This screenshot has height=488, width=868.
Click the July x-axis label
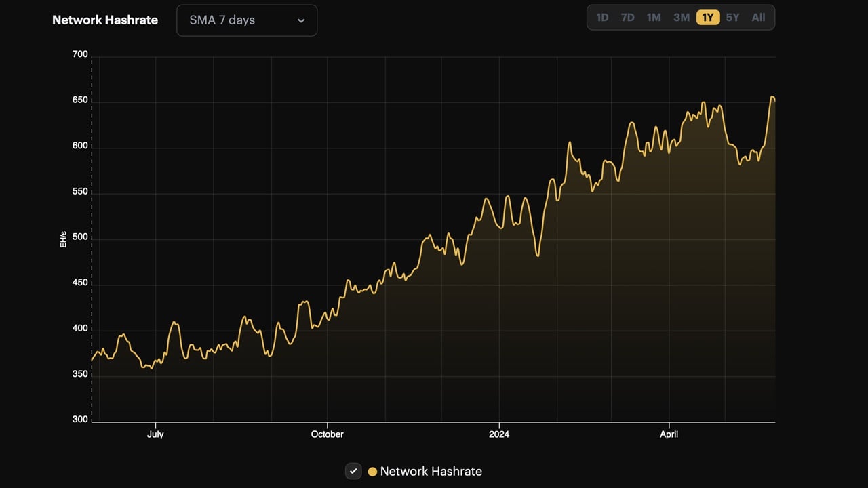tap(155, 434)
